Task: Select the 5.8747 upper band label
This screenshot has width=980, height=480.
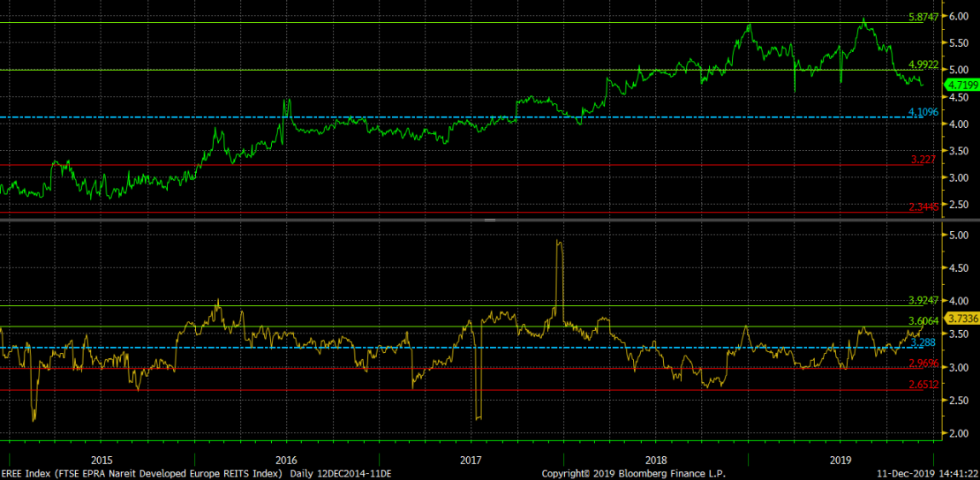Action: point(924,17)
